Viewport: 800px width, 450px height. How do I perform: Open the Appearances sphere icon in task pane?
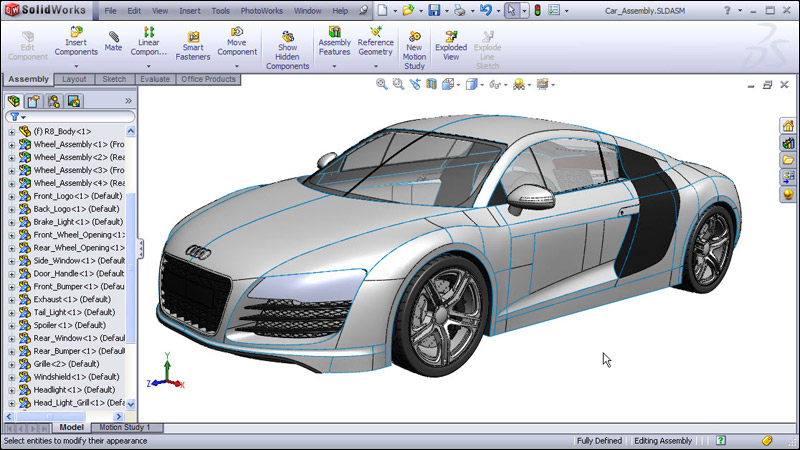coord(787,193)
